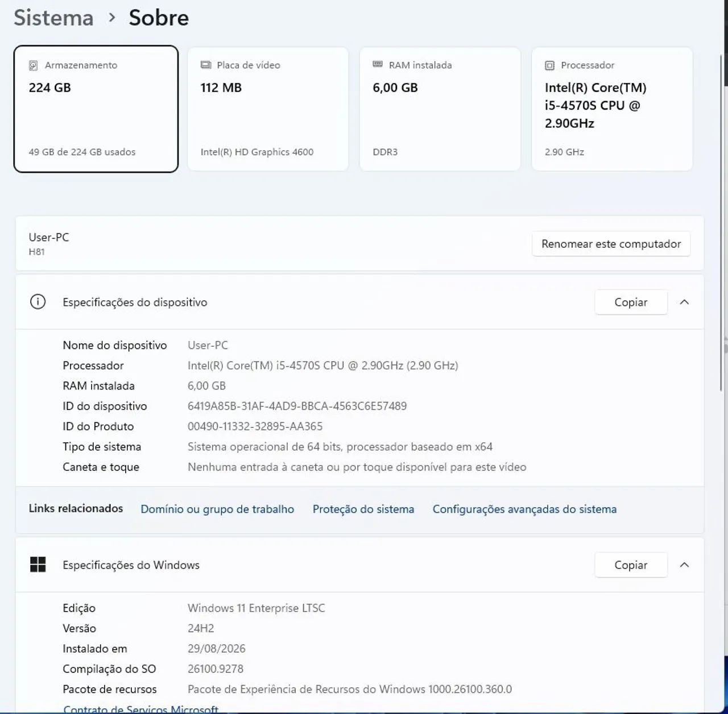Copy the Windows specifications
Screen dimensions: 728x714
(631, 565)
